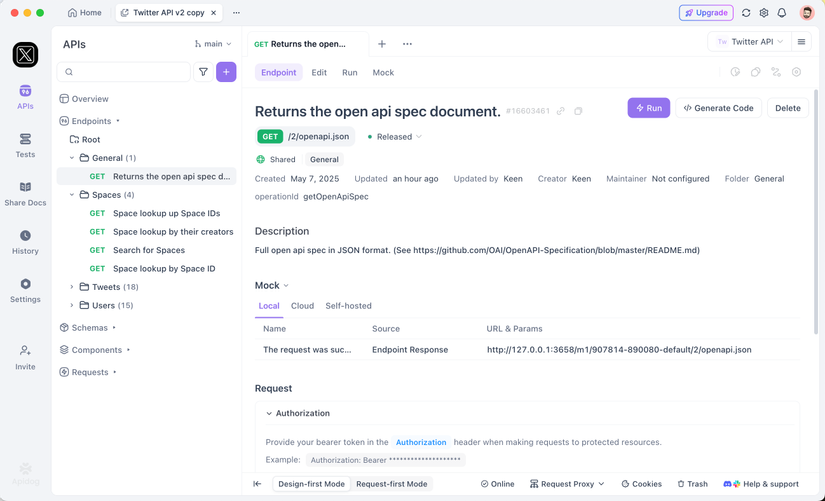The image size is (825, 501).
Task: Open Settings in the left sidebar
Action: pos(25,291)
